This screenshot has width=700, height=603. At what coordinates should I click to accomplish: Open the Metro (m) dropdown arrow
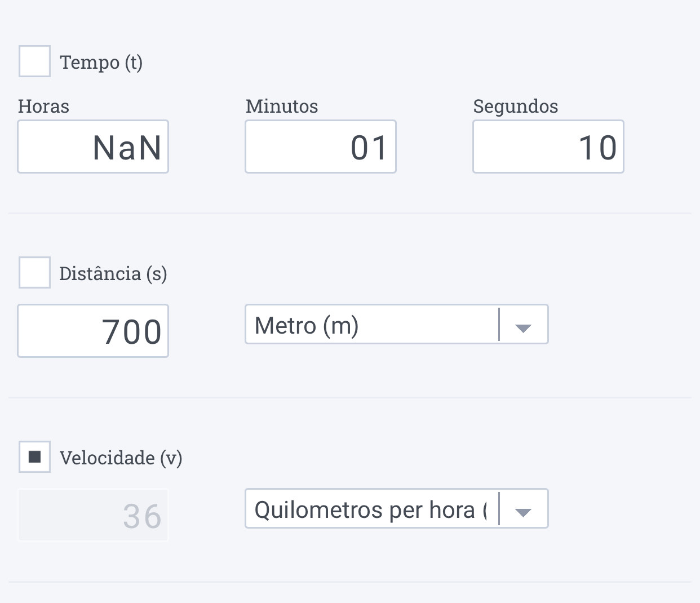pos(523,328)
